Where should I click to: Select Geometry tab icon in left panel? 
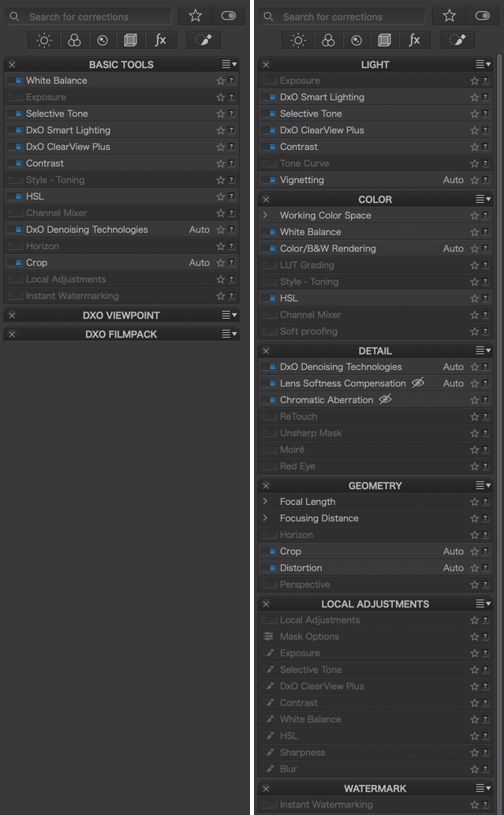click(x=130, y=40)
